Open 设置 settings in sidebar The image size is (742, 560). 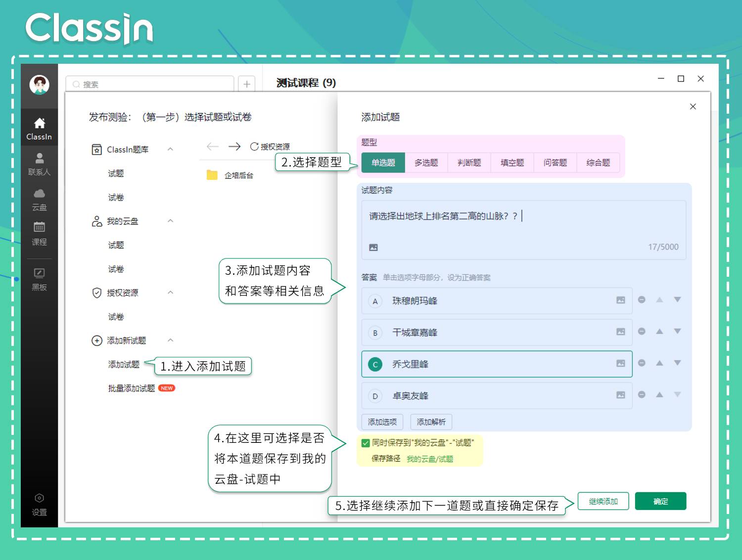click(39, 505)
